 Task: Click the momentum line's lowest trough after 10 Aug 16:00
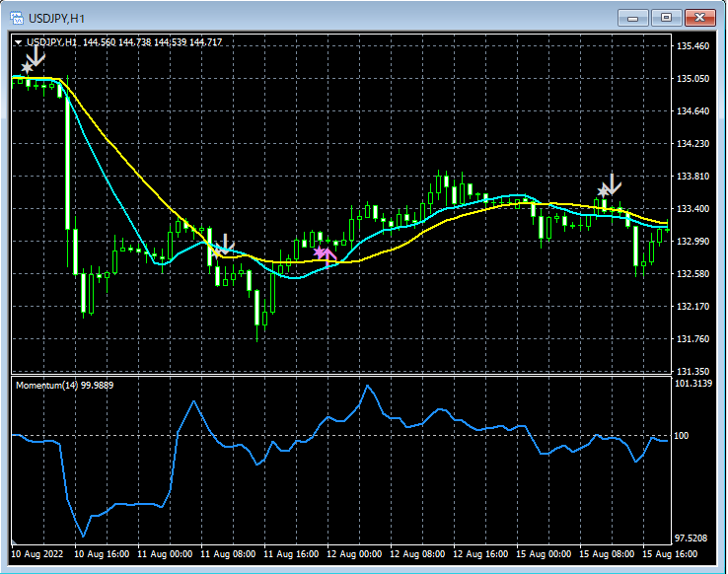coord(84,536)
